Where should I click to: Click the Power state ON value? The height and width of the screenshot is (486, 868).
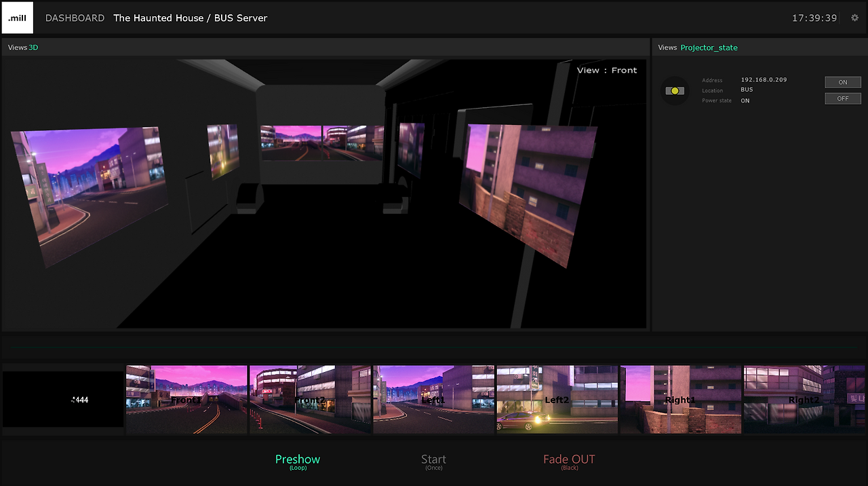[745, 100]
